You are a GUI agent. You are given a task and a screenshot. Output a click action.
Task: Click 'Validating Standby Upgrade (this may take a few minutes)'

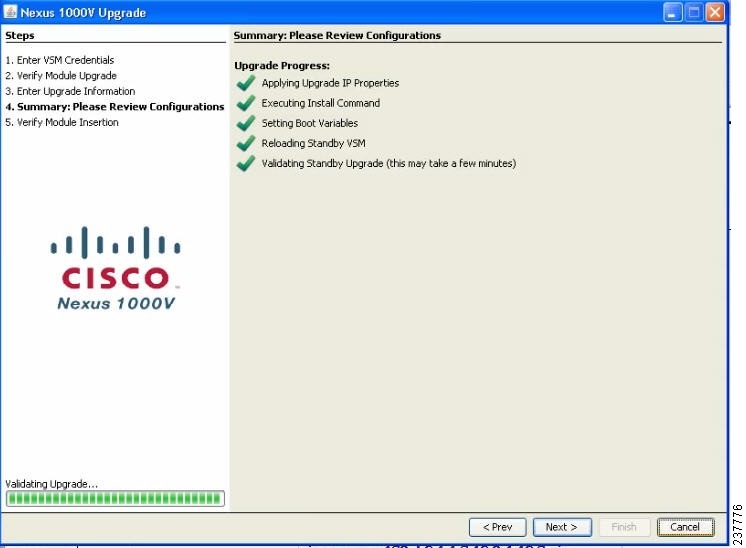[389, 163]
